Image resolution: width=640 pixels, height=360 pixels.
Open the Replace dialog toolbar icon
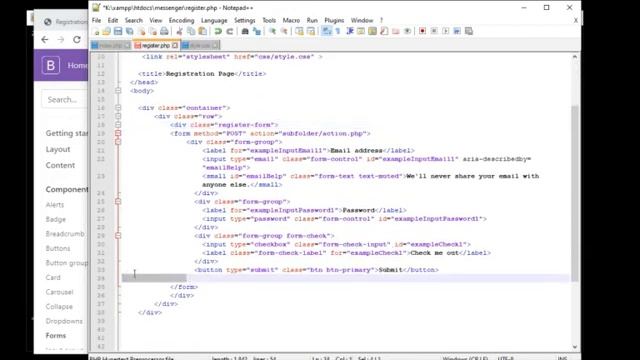(x=257, y=31)
